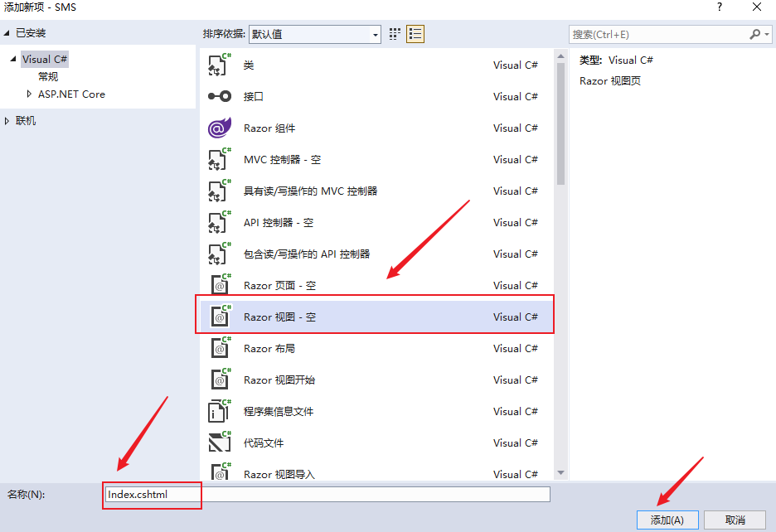Click the search magnifier icon
This screenshot has height=532, width=776.
pos(754,34)
